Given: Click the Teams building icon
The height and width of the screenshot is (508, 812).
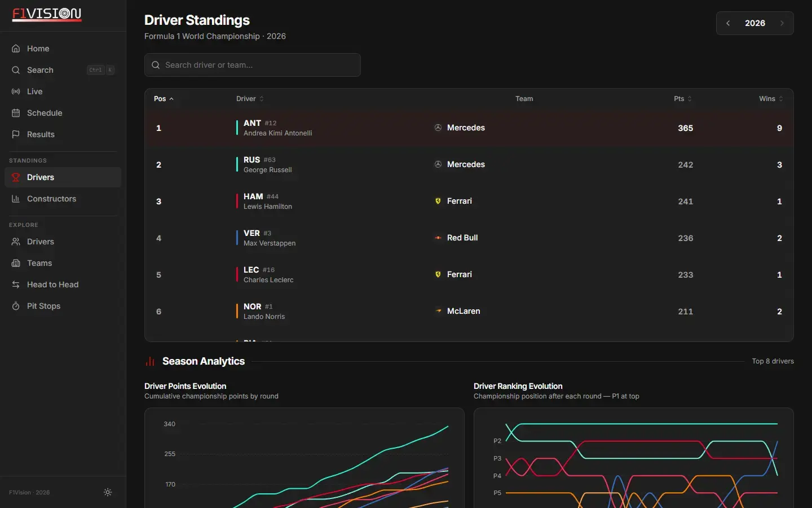Looking at the screenshot, I should tap(16, 263).
